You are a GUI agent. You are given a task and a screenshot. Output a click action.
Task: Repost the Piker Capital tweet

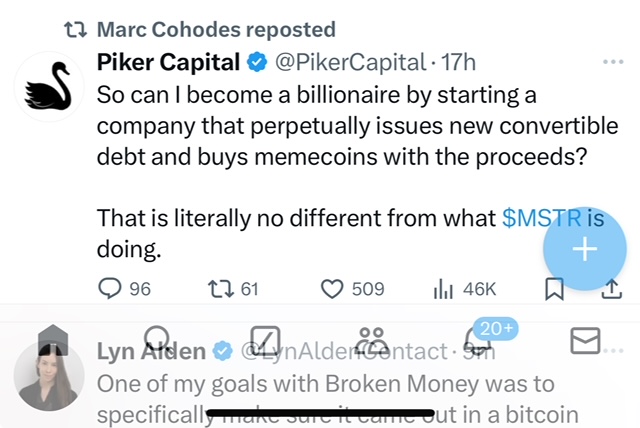(x=219, y=289)
